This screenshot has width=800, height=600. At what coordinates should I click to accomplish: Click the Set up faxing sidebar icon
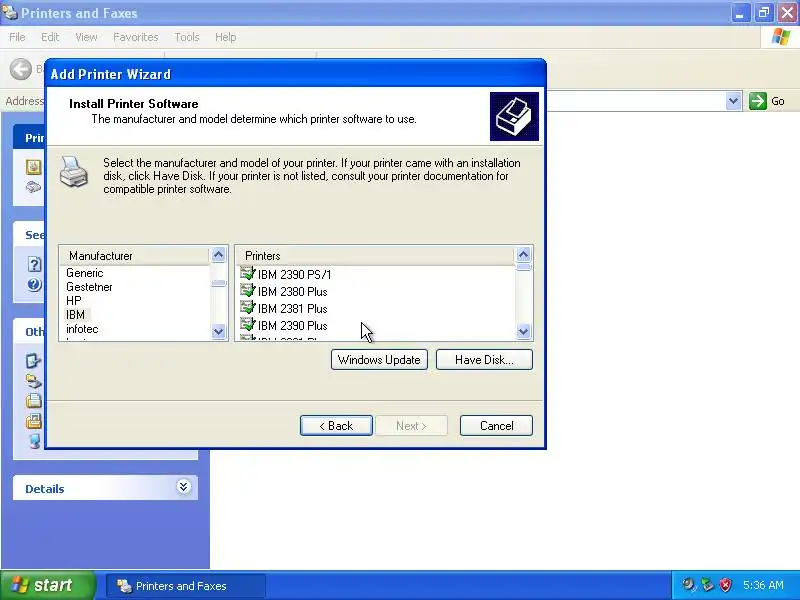coord(34,187)
